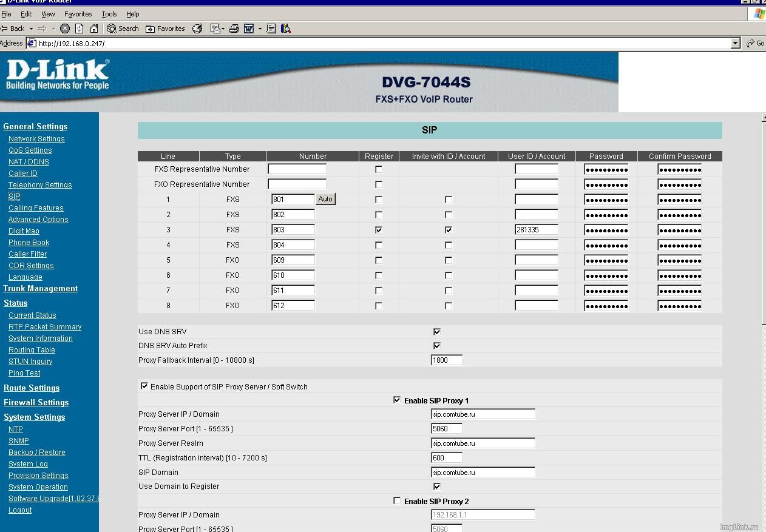This screenshot has width=766, height=532.
Task: Click the Number field containing 612
Action: coord(293,306)
